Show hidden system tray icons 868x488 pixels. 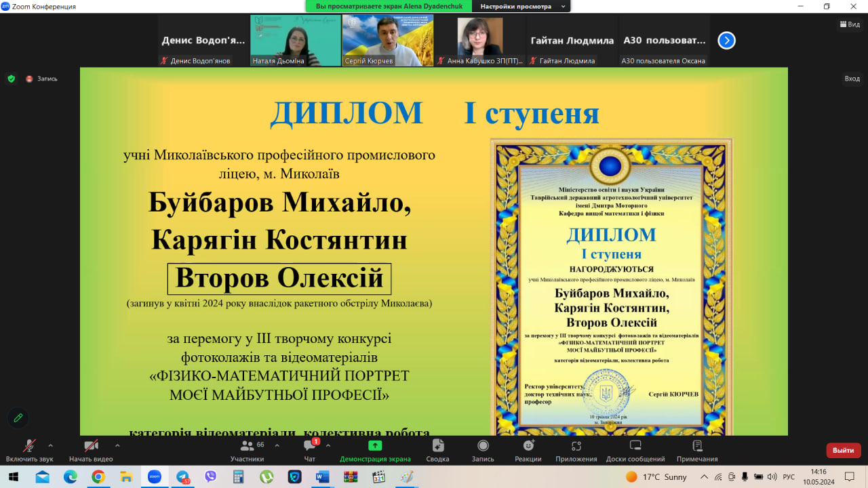click(x=704, y=477)
